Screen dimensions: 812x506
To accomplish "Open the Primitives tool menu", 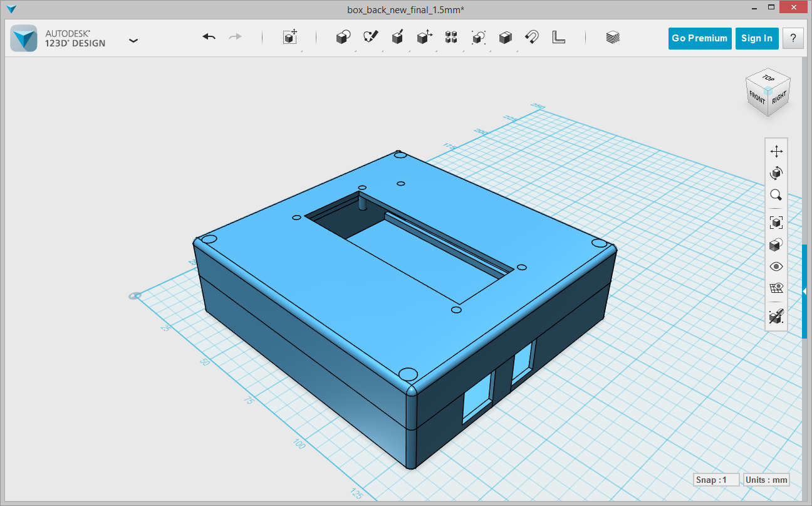I will point(343,38).
